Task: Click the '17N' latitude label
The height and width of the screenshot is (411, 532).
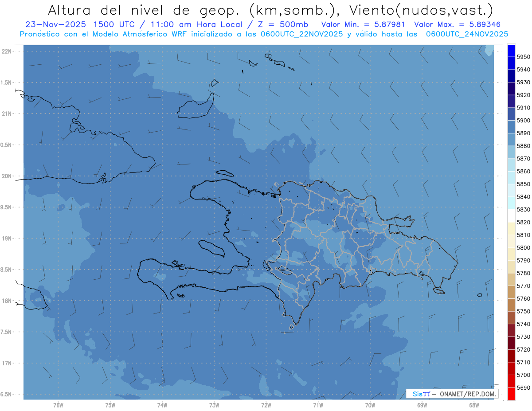Action: click(x=7, y=363)
